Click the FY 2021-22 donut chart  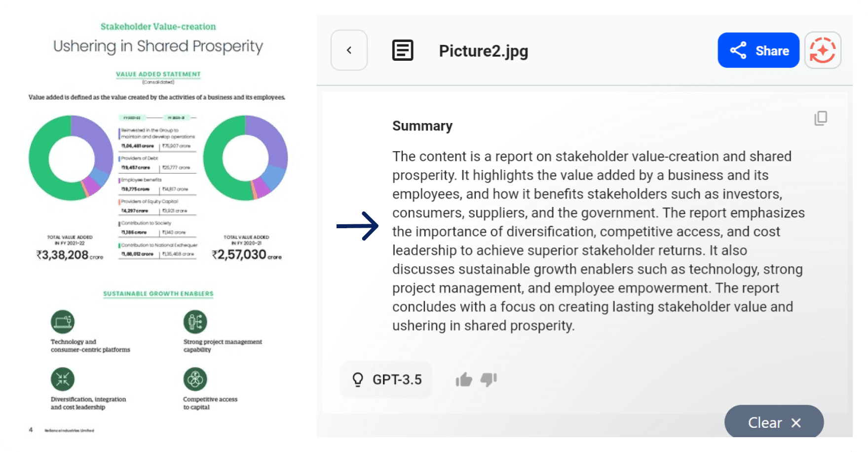click(71, 158)
